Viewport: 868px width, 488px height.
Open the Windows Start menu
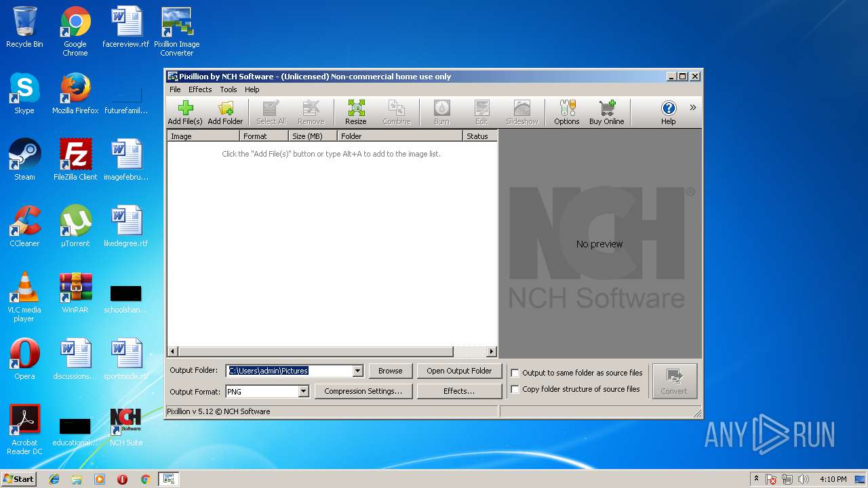coord(19,479)
